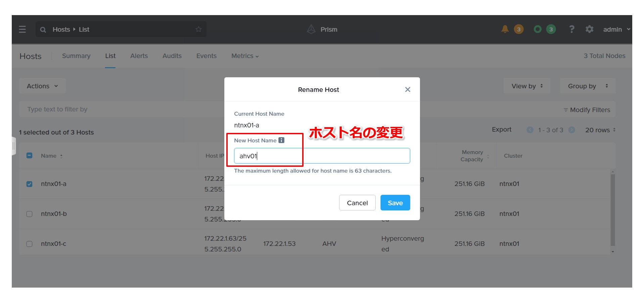The width and height of the screenshot is (644, 299).
Task: Open the settings gear icon
Action: point(589,29)
